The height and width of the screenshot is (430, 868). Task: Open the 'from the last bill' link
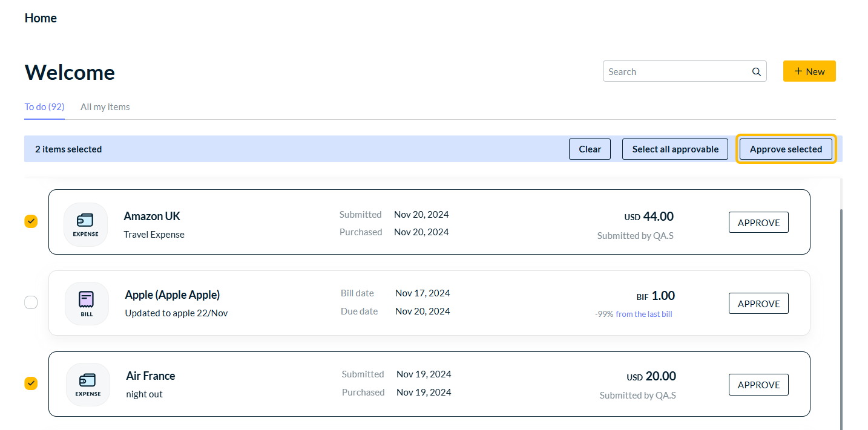click(643, 314)
